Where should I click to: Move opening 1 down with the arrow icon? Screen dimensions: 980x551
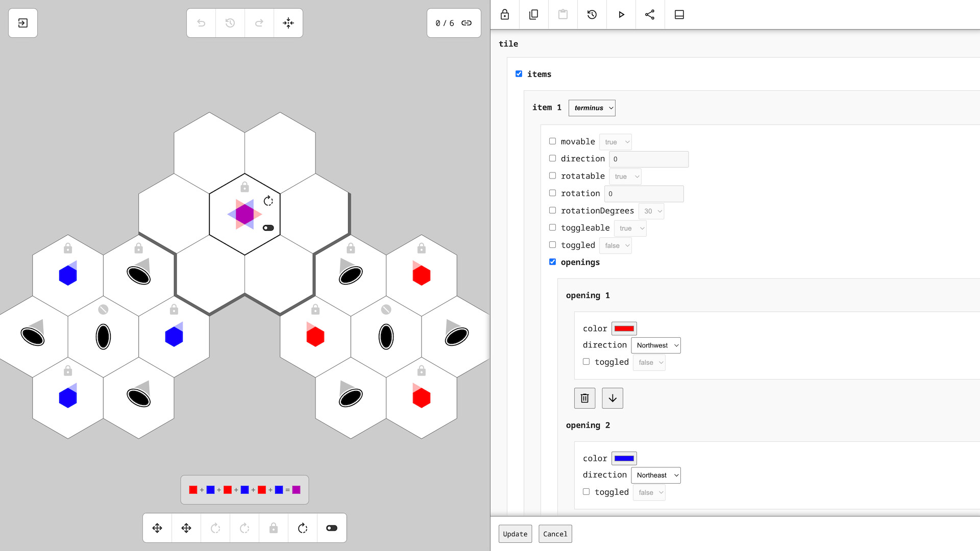click(x=612, y=398)
